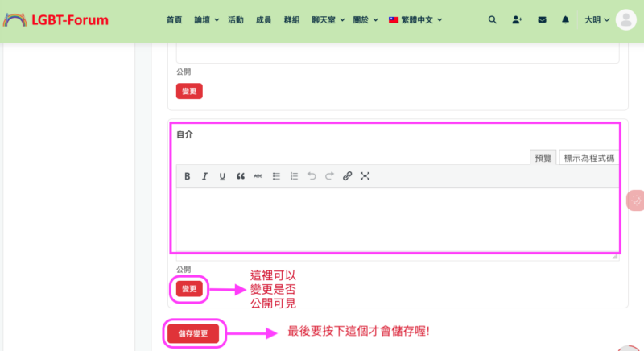Insert a bulleted list
Image resolution: width=644 pixels, height=351 pixels.
tap(276, 176)
